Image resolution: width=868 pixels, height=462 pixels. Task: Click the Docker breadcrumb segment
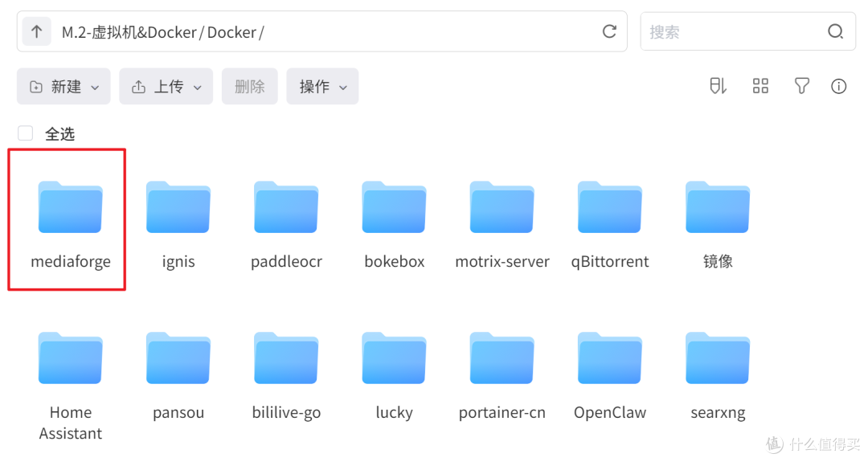[x=231, y=32]
